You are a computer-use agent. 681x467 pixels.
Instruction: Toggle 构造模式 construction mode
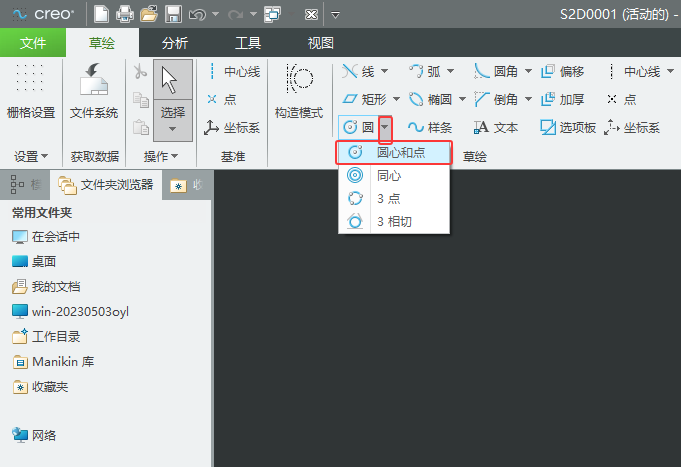[x=299, y=91]
